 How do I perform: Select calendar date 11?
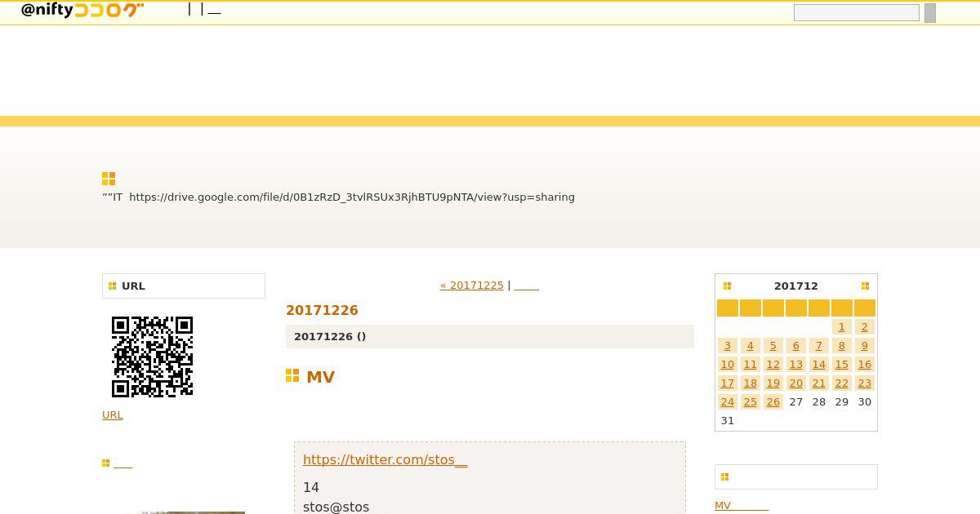750,364
